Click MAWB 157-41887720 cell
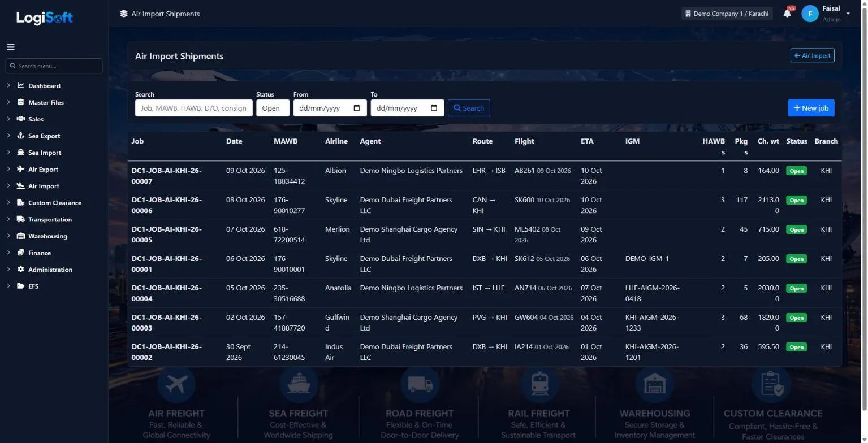Screen dimensions: 868x443 point(290,323)
